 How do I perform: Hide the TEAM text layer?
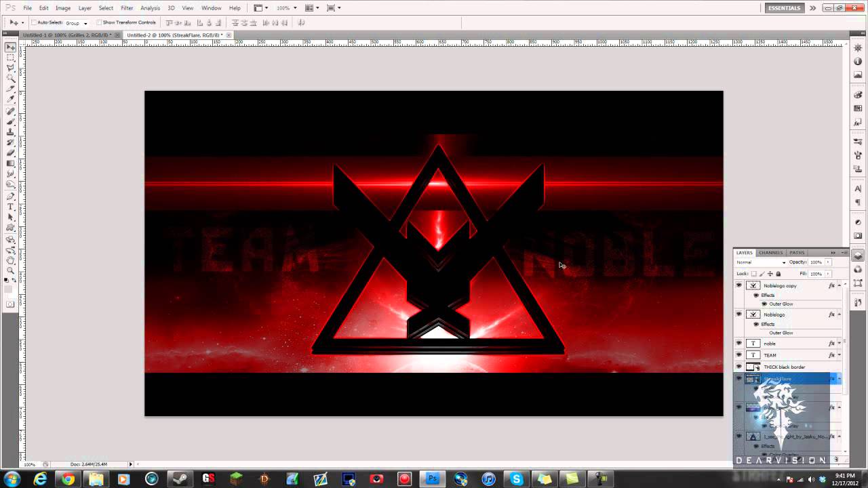(739, 355)
